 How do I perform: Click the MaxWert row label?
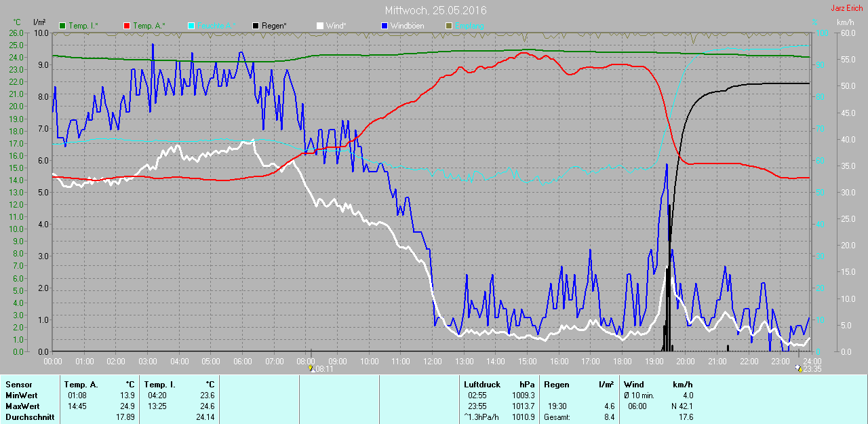click(22, 406)
